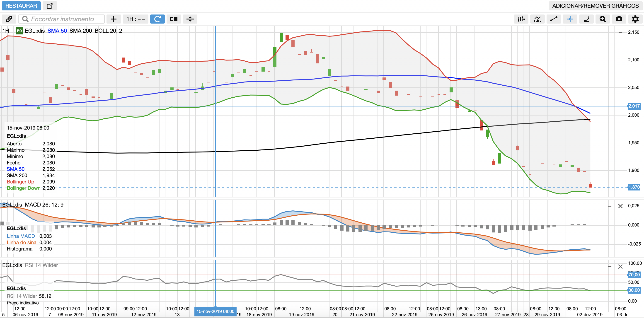This screenshot has height=318, width=644.
Task: Add instrument with the plus icon
Action: pyautogui.click(x=114, y=19)
